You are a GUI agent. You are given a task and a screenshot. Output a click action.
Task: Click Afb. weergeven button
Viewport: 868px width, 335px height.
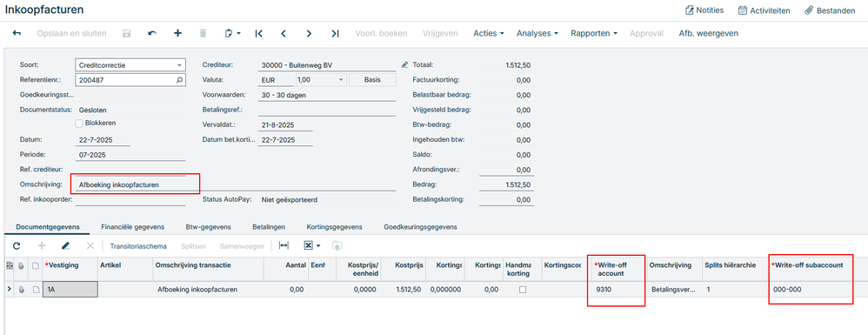(708, 33)
